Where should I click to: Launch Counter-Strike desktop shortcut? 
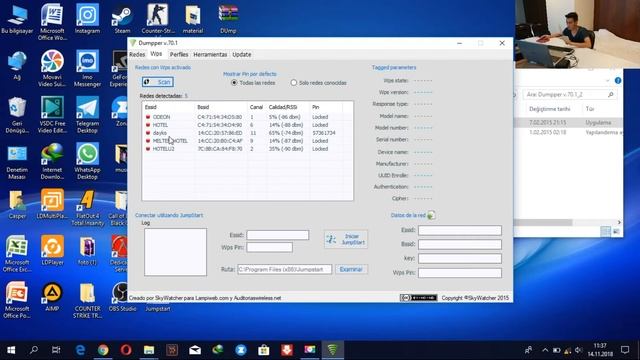[158, 20]
